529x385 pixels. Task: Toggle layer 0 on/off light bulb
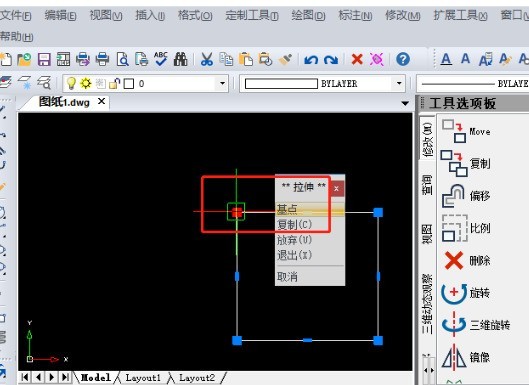[x=71, y=83]
